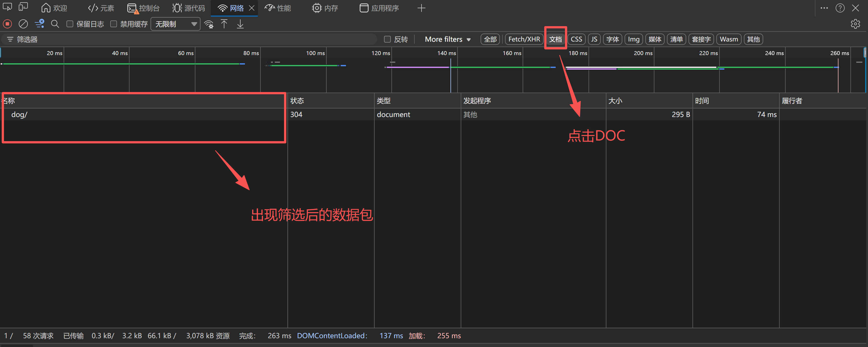Viewport: 868px width, 347px height.
Task: Click the record network log icon
Action: [x=7, y=24]
